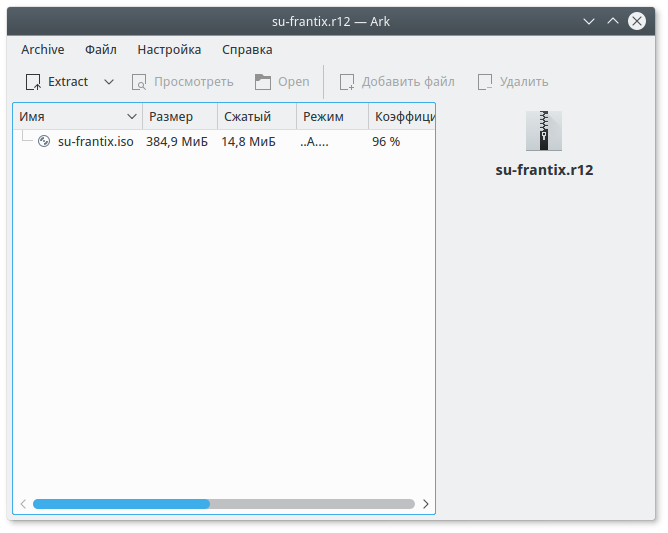Screen dimensions: 668x533
Task: Click the ..A.... mode cell
Action: 314,141
